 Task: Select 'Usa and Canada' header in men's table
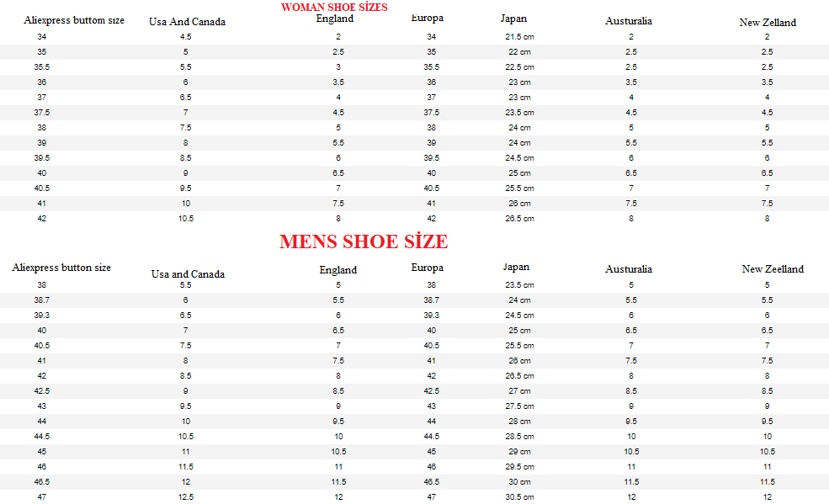[x=188, y=274]
